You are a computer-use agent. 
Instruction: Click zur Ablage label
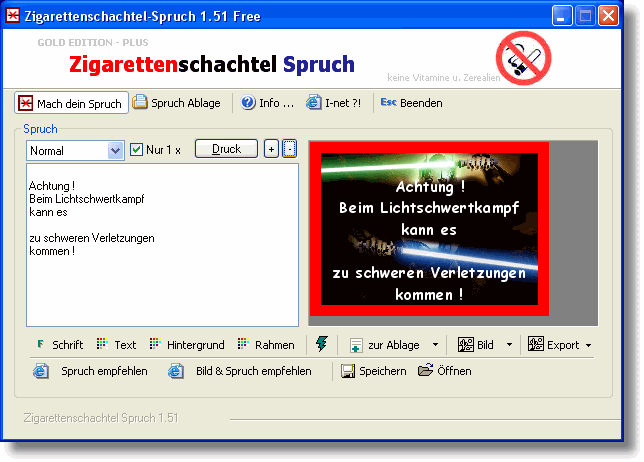coord(393,345)
